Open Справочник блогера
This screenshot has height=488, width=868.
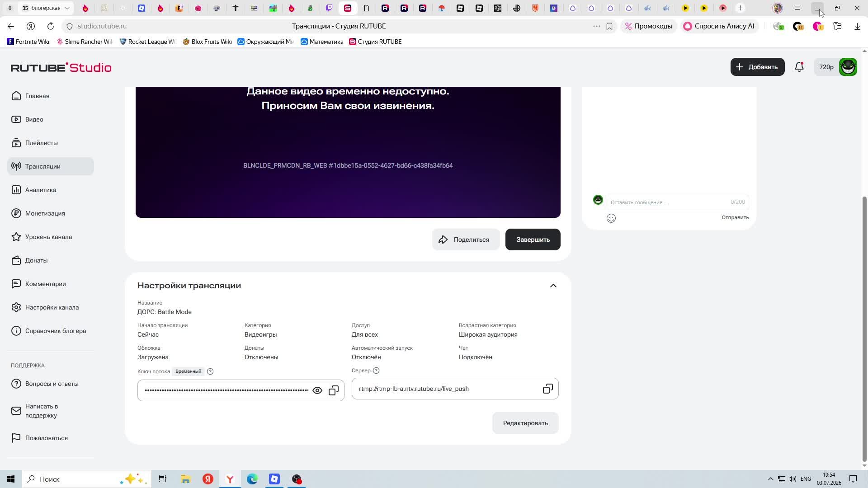pos(51,331)
